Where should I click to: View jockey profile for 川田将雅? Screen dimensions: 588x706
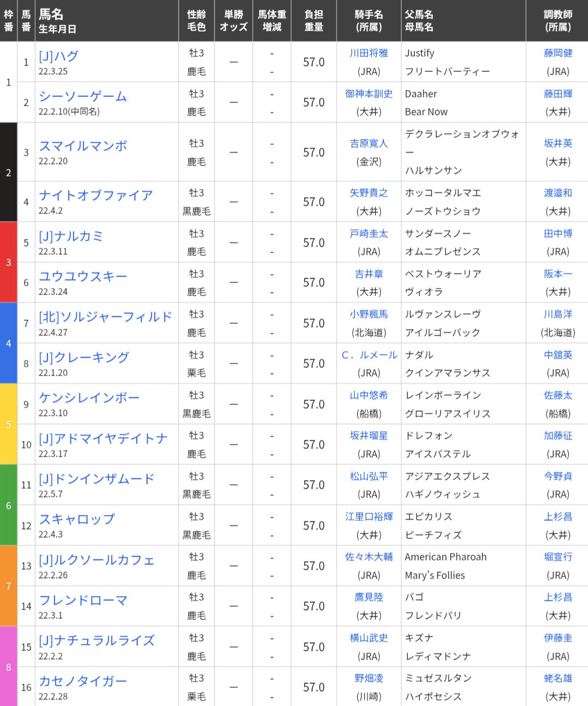[369, 53]
